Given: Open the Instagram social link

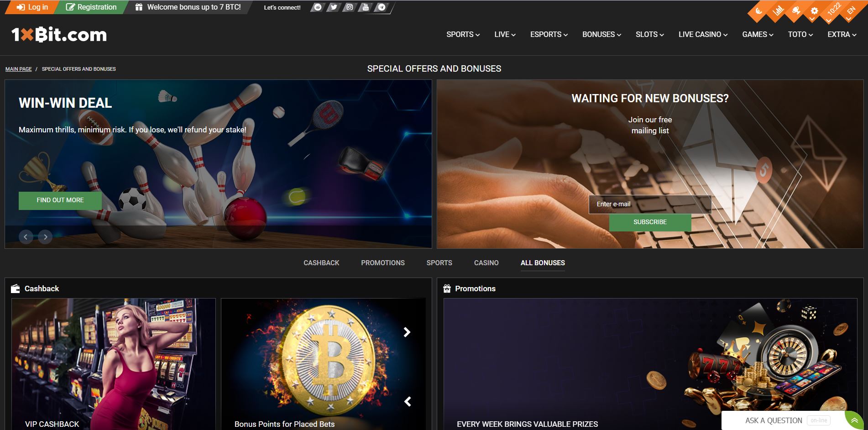Looking at the screenshot, I should click(x=350, y=7).
